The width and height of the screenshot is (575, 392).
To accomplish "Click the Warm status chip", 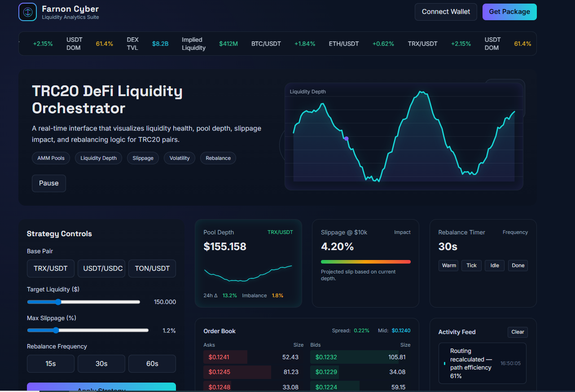I will (449, 265).
